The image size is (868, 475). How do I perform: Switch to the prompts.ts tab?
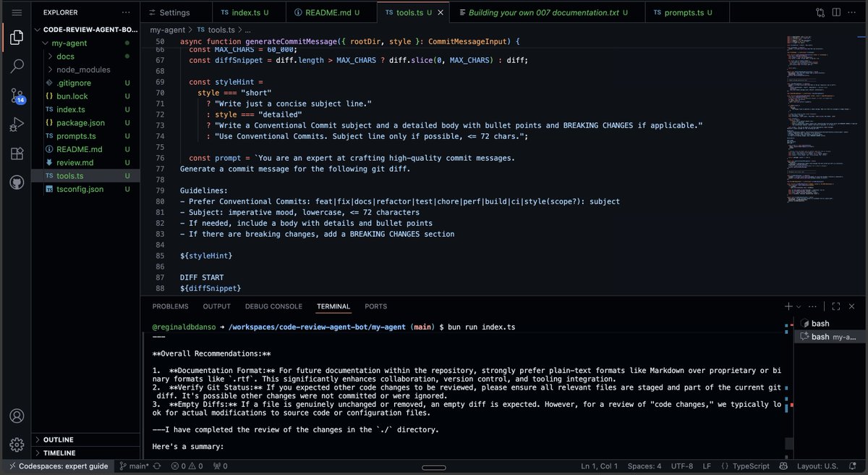pos(684,12)
